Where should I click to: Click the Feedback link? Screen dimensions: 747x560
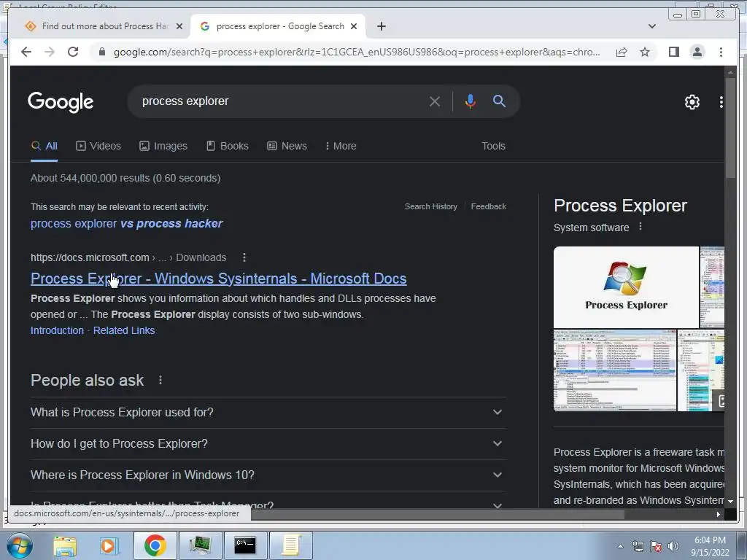(x=488, y=206)
